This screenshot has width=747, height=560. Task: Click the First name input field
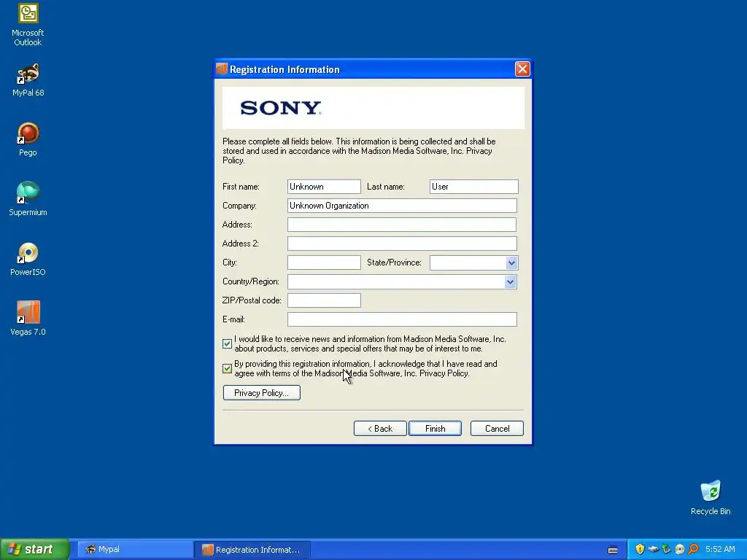coord(324,187)
